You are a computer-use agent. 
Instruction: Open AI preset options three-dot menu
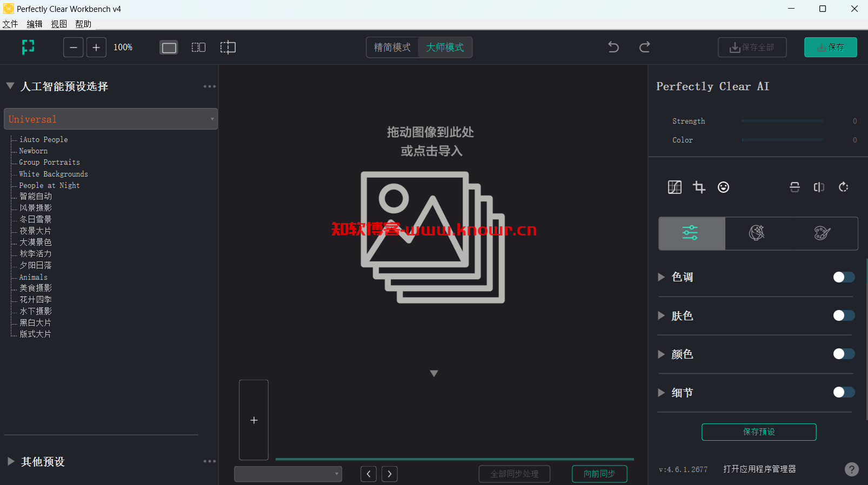[210, 86]
